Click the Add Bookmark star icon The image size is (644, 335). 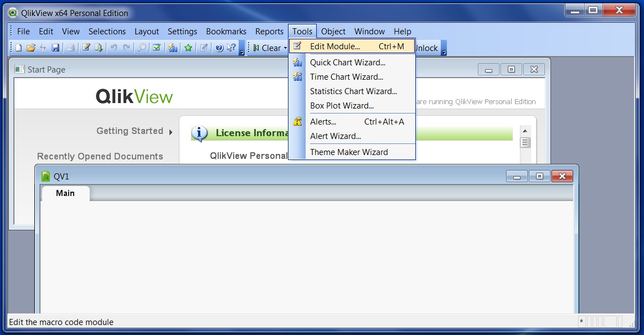[188, 48]
